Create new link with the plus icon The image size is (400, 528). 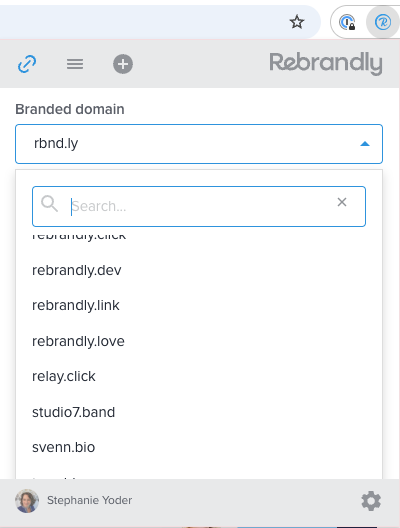(x=123, y=64)
